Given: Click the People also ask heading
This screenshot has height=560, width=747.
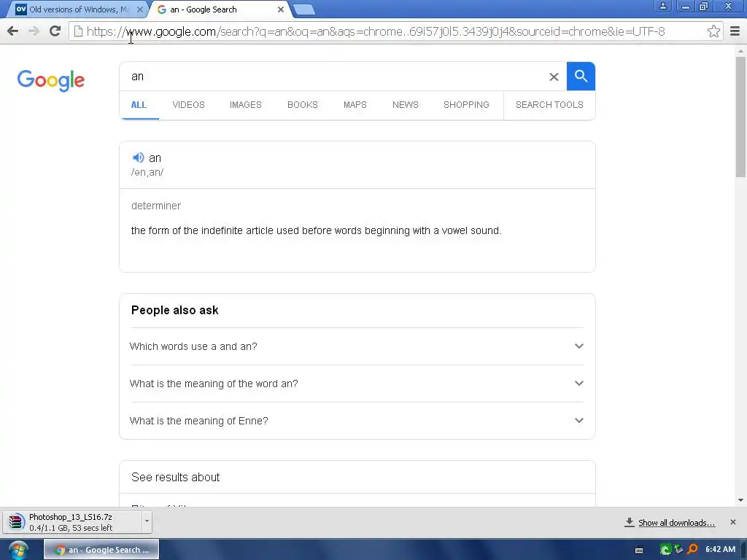Looking at the screenshot, I should click(x=174, y=310).
